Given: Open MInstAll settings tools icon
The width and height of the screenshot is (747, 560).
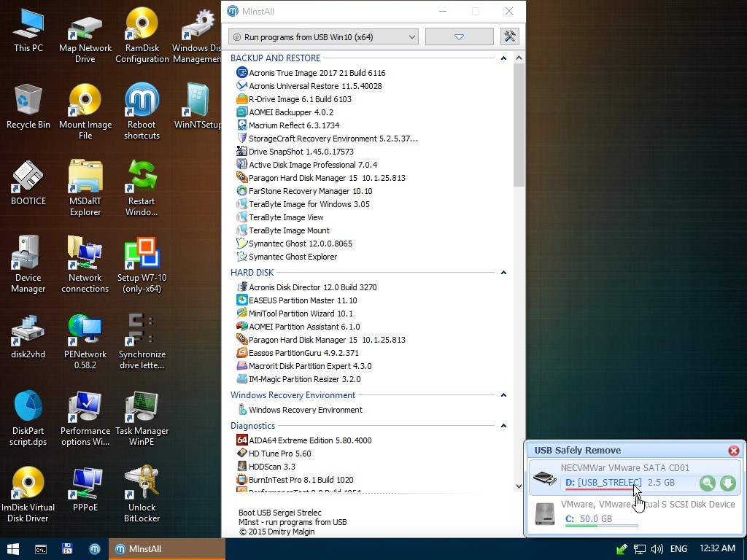Looking at the screenshot, I should [509, 36].
